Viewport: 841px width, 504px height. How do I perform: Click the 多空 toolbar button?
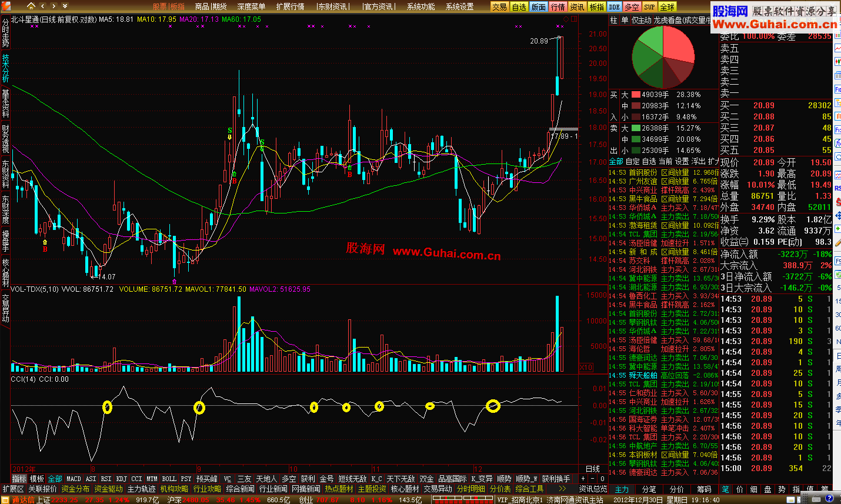[632, 6]
